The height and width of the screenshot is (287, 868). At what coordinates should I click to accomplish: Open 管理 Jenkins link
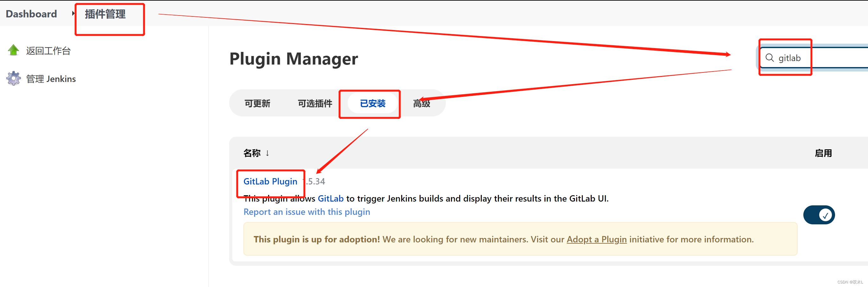51,79
